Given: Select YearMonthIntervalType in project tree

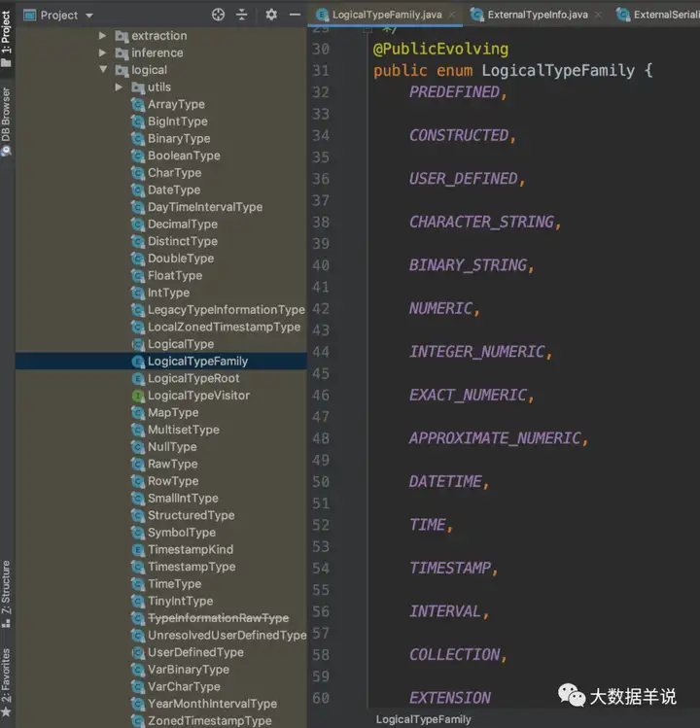Looking at the screenshot, I should pos(212,705).
